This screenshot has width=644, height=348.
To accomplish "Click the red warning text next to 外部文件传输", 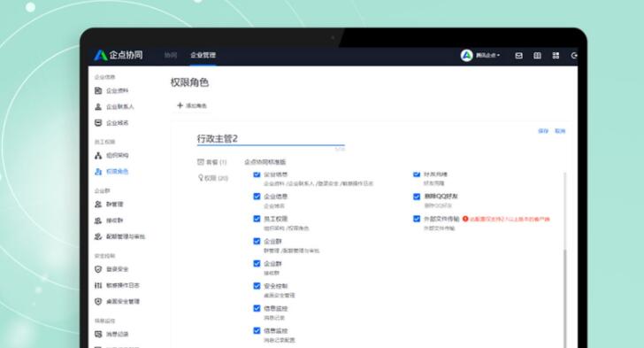I will tap(510, 220).
